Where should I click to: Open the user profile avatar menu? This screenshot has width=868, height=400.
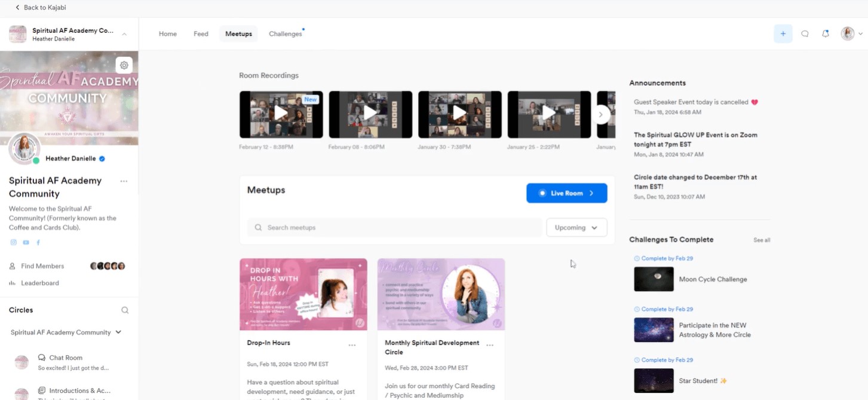click(851, 34)
